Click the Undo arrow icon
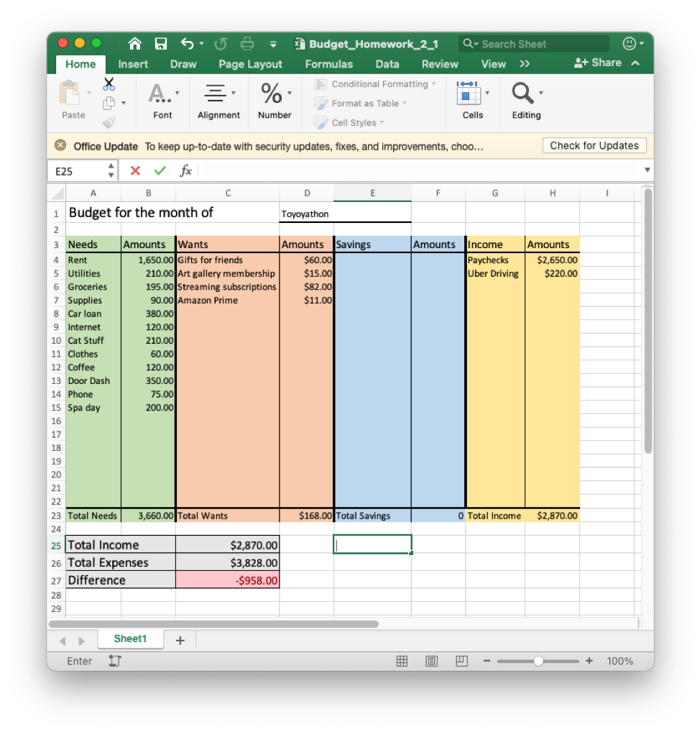The height and width of the screenshot is (732, 700). point(188,44)
